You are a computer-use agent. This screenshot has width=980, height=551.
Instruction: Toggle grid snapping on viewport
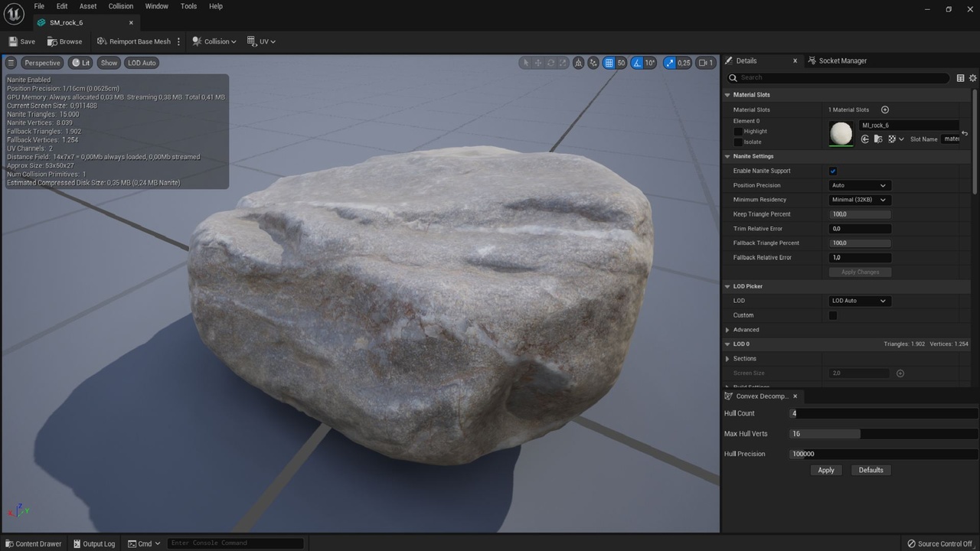click(x=609, y=63)
